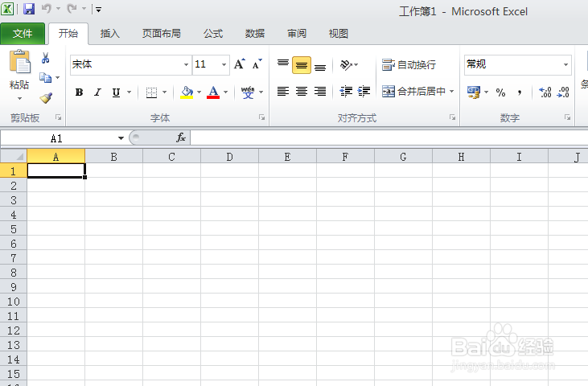Click the Paste clipboard icon
Screen dimensions: 588x386
(x=19, y=62)
